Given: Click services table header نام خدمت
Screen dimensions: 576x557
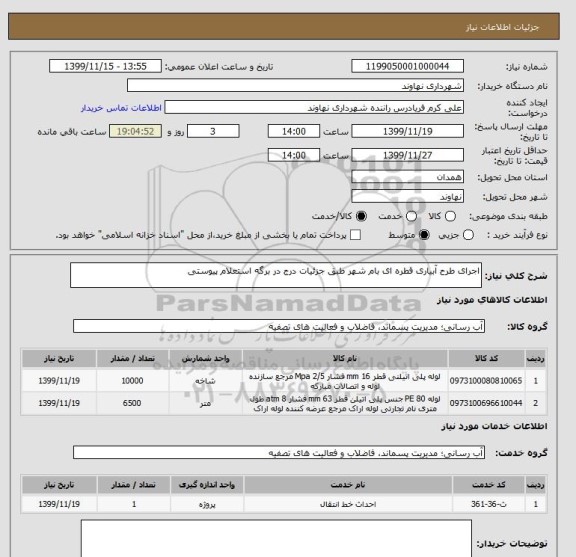Looking at the screenshot, I should [348, 485].
